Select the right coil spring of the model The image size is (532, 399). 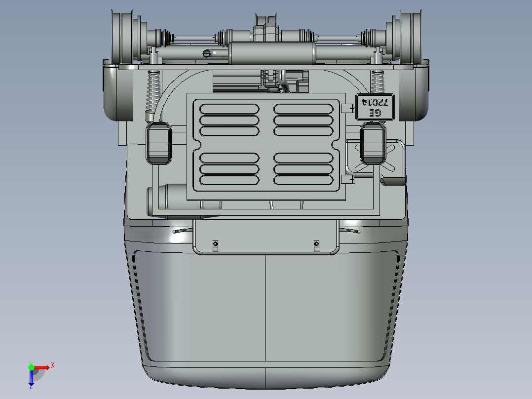pos(377,82)
